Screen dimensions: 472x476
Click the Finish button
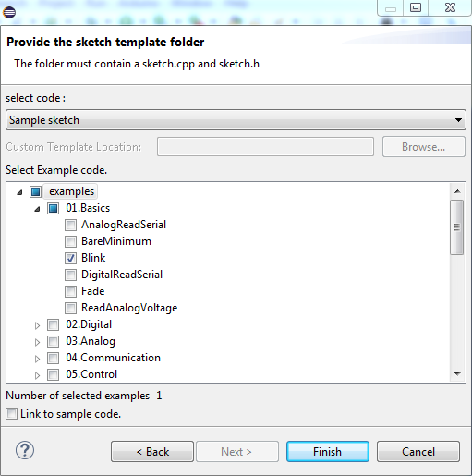328,452
